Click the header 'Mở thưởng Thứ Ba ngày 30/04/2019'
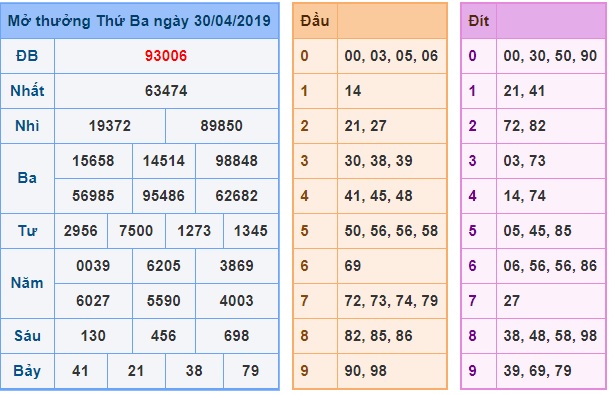 [139, 21]
